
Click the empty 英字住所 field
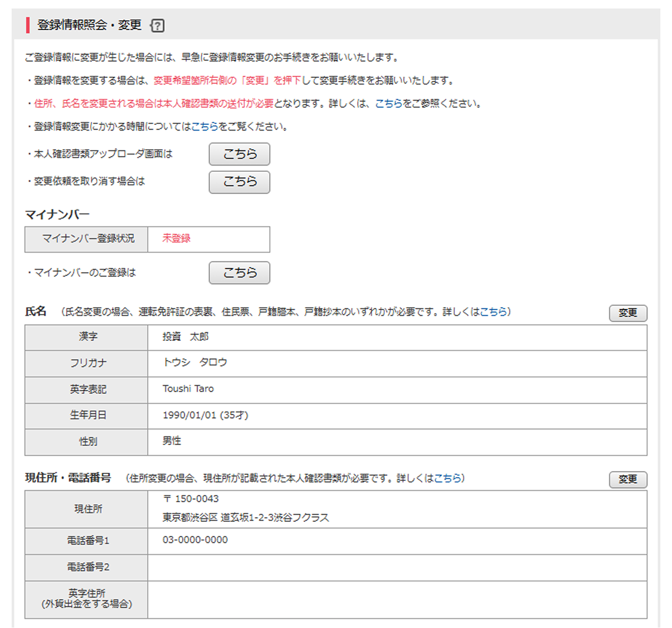(x=336, y=597)
